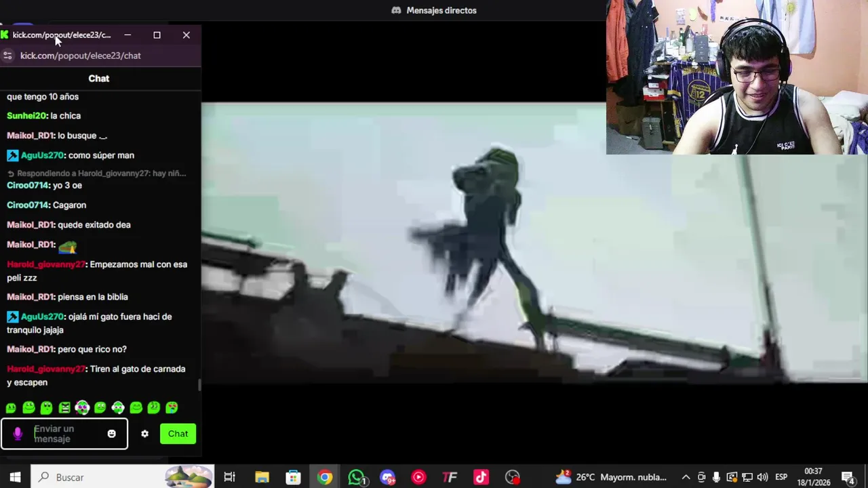Open the red YouTube Music taskbar icon
Screen dimensions: 868x488
pos(418,477)
